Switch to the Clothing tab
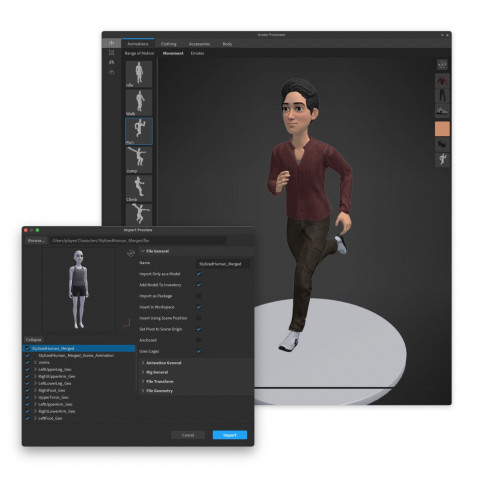 pyautogui.click(x=168, y=44)
